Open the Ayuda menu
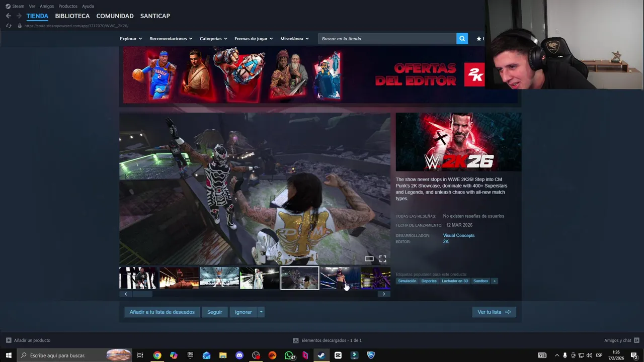This screenshot has width=644, height=362. pos(88,6)
